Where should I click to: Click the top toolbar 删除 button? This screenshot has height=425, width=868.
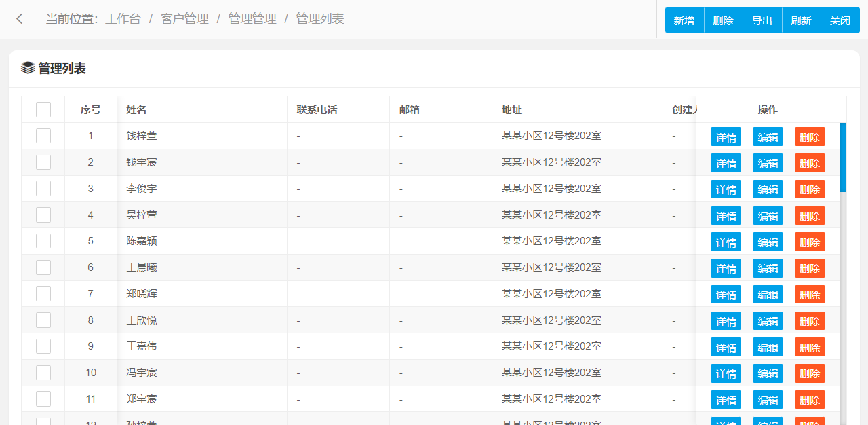pyautogui.click(x=724, y=20)
